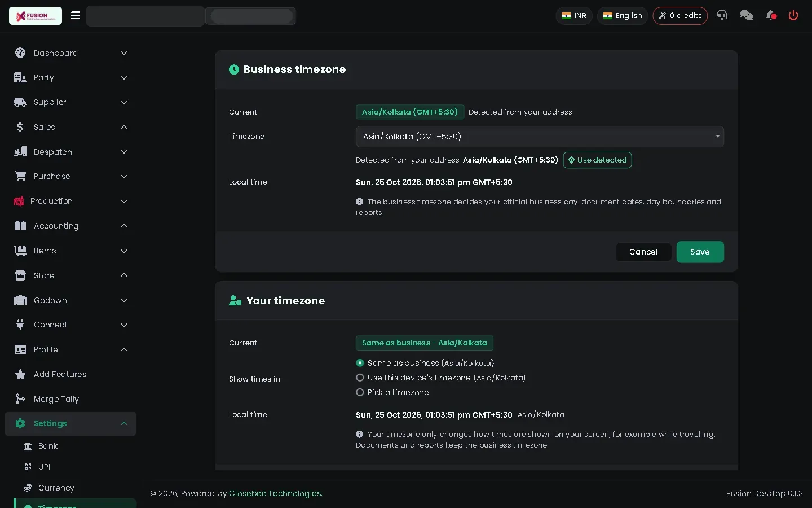Open Add Features menu item
Screen dimensions: 812x508
tap(70, 374)
